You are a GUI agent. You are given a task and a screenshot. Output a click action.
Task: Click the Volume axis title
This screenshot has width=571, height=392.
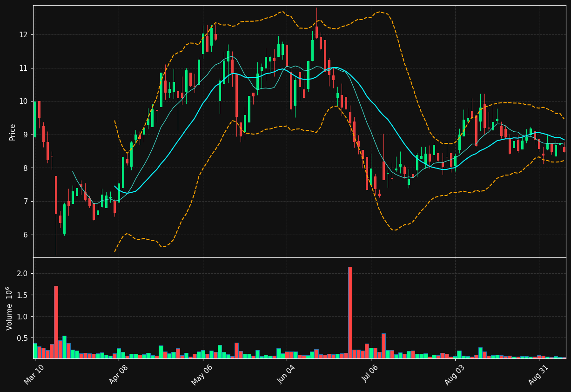[9, 308]
